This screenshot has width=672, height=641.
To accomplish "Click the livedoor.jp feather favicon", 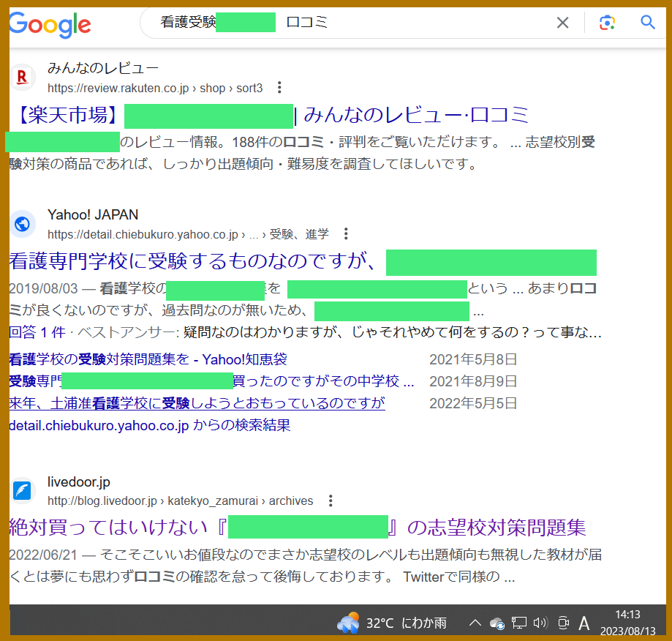I will (x=22, y=490).
